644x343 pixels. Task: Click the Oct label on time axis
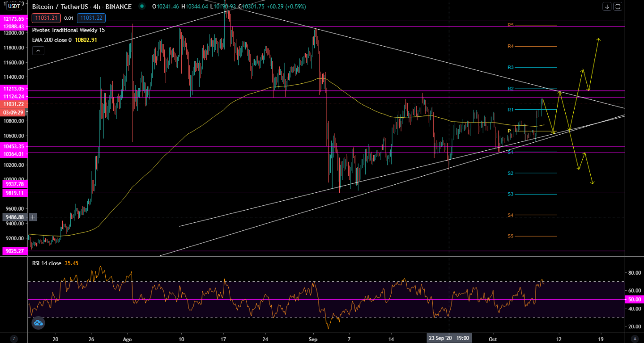(x=493, y=339)
